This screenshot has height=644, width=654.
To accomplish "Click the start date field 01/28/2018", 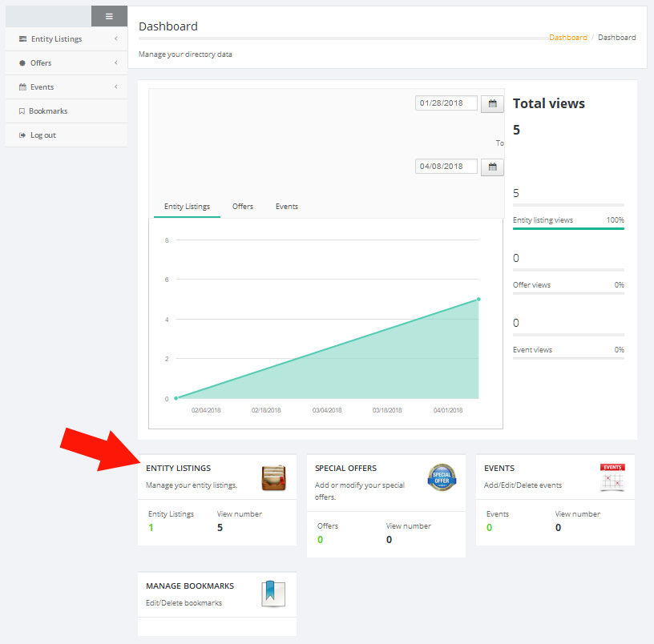I will [446, 103].
